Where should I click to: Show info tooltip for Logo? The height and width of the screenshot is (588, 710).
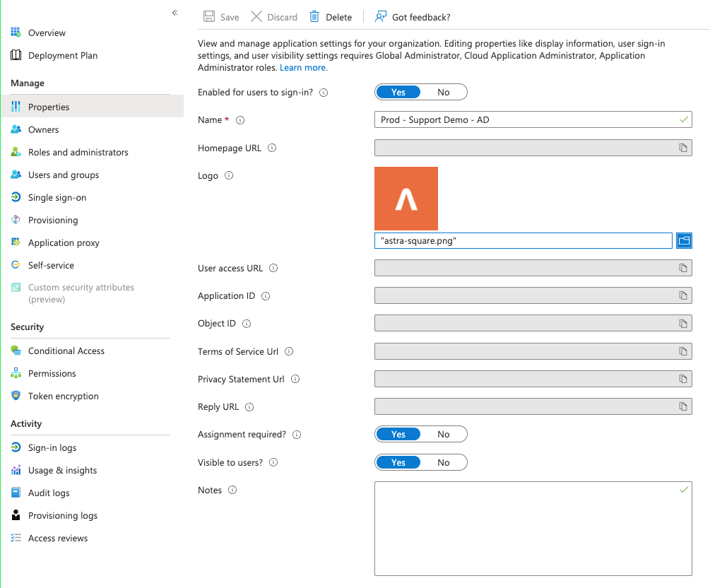pyautogui.click(x=229, y=175)
